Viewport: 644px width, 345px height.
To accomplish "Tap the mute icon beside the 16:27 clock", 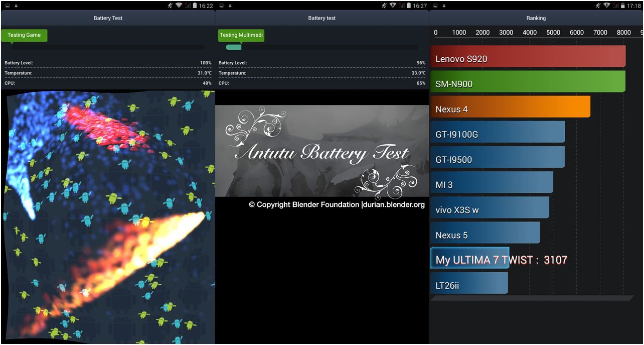I will click(x=385, y=6).
